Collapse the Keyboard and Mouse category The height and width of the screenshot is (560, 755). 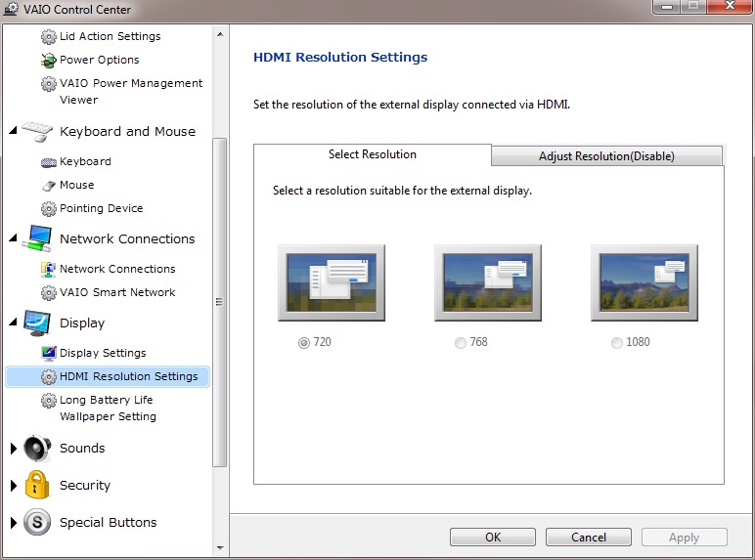(13, 130)
